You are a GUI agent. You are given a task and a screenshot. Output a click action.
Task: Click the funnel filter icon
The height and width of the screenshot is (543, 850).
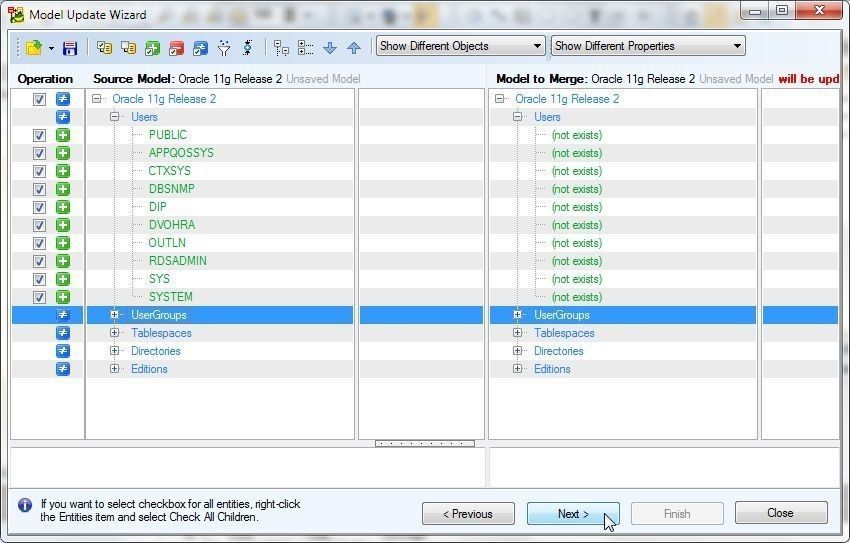click(x=224, y=48)
